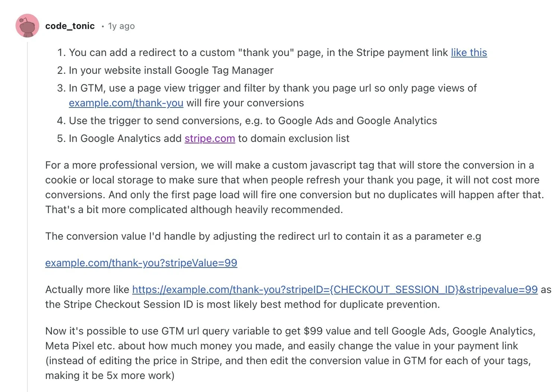
Task: Click the code_tonic user avatar
Action: (x=27, y=26)
